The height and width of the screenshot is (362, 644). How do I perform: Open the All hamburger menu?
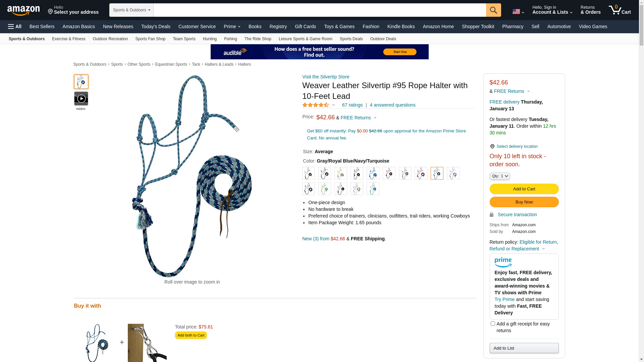click(15, 26)
